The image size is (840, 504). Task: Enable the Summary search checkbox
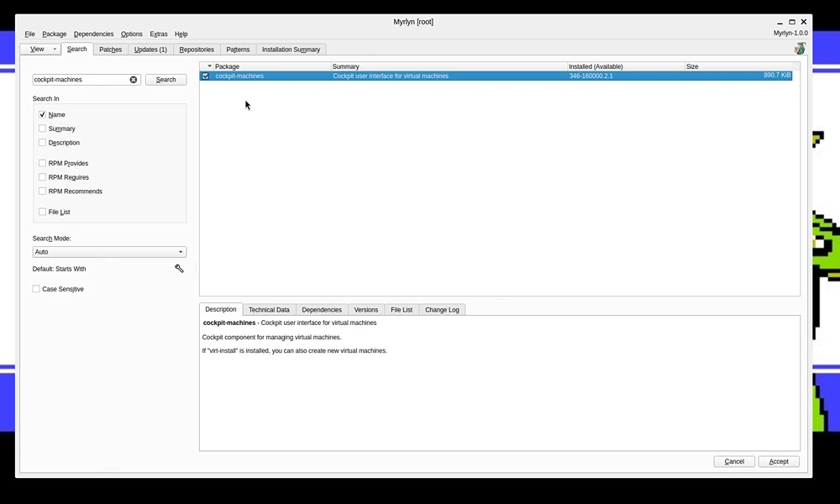tap(42, 129)
